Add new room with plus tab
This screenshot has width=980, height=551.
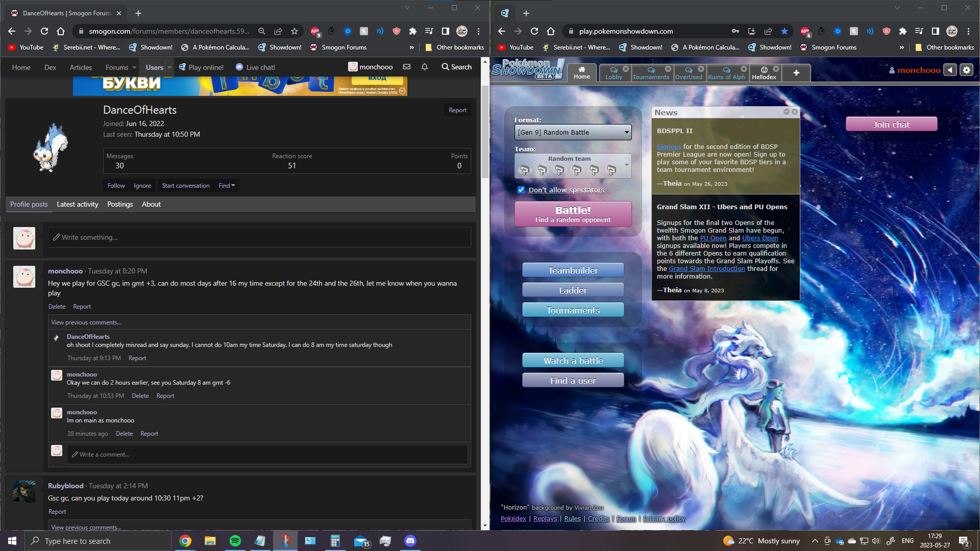pos(796,73)
